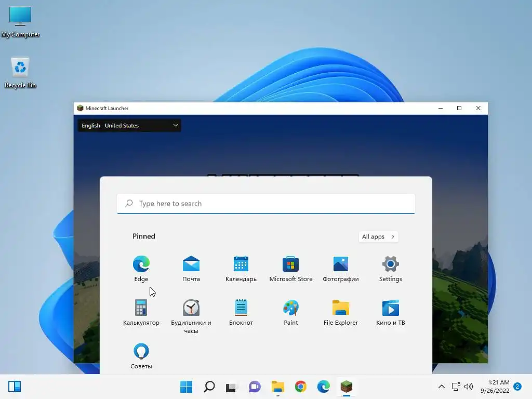Select the My Computer desktop icon
Image resolution: width=532 pixels, height=399 pixels.
coord(20,22)
